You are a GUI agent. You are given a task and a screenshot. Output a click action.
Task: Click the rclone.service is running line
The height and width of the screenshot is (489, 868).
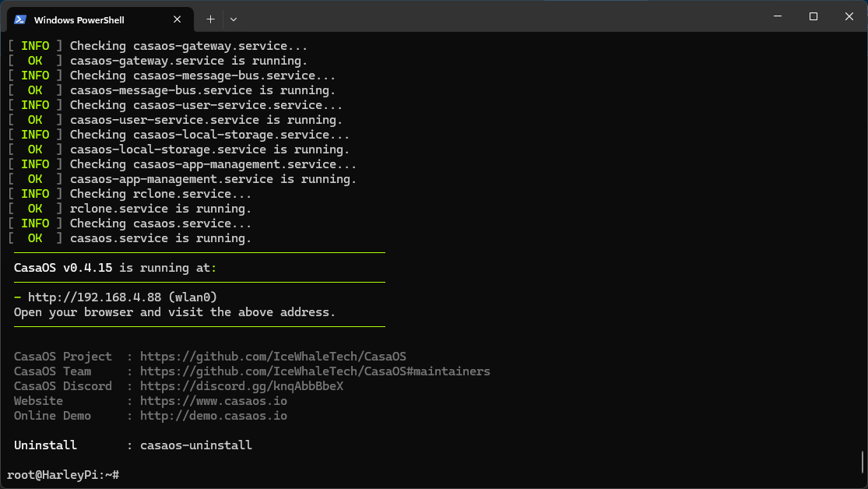click(160, 209)
